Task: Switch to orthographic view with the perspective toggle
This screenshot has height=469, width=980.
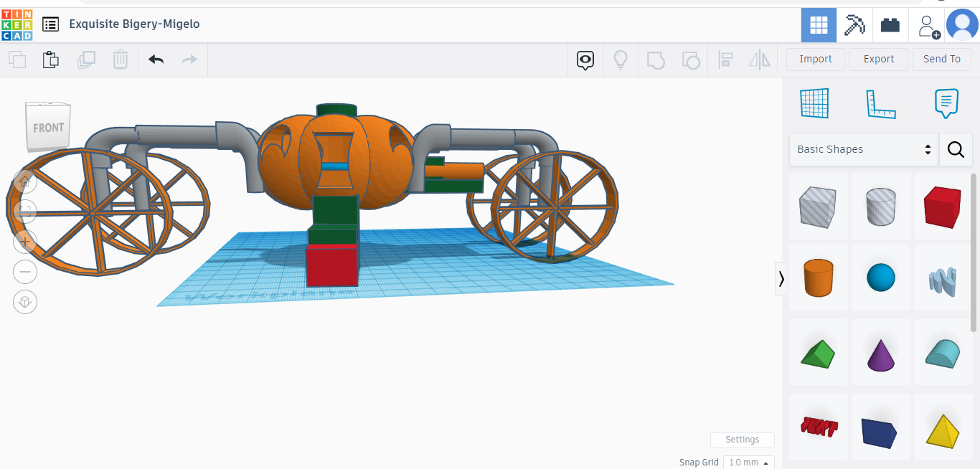Action: (24, 302)
